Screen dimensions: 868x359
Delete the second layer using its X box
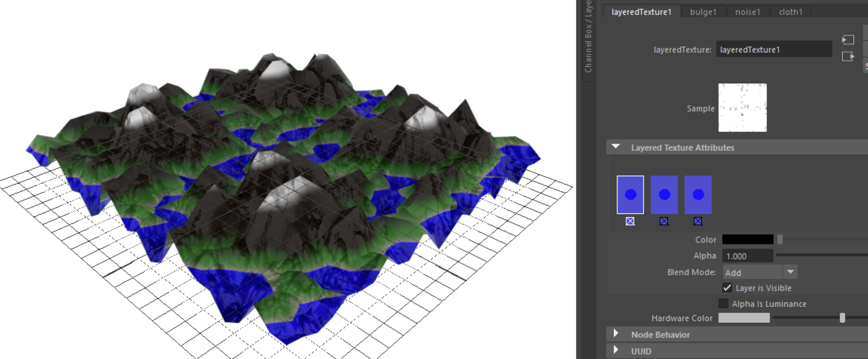[664, 221]
